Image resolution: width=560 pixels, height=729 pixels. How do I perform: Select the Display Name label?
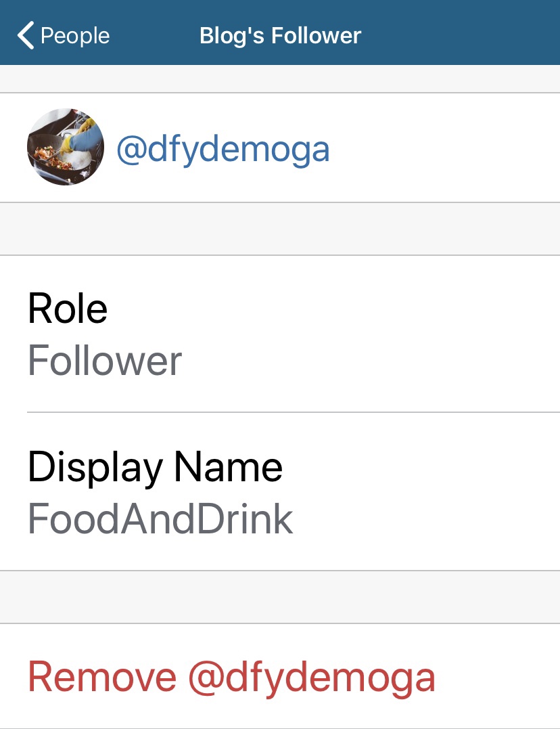pyautogui.click(x=155, y=467)
